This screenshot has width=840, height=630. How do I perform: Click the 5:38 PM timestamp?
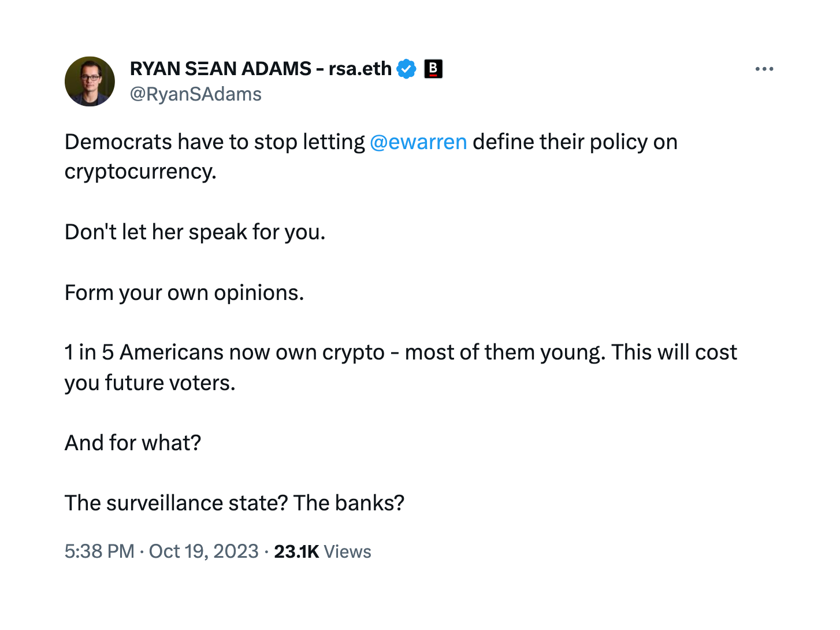click(x=99, y=551)
